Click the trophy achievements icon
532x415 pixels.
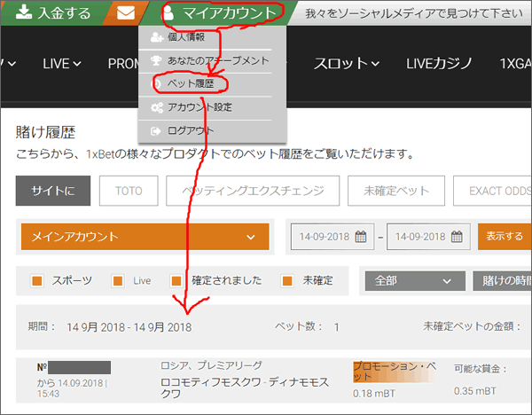point(156,60)
